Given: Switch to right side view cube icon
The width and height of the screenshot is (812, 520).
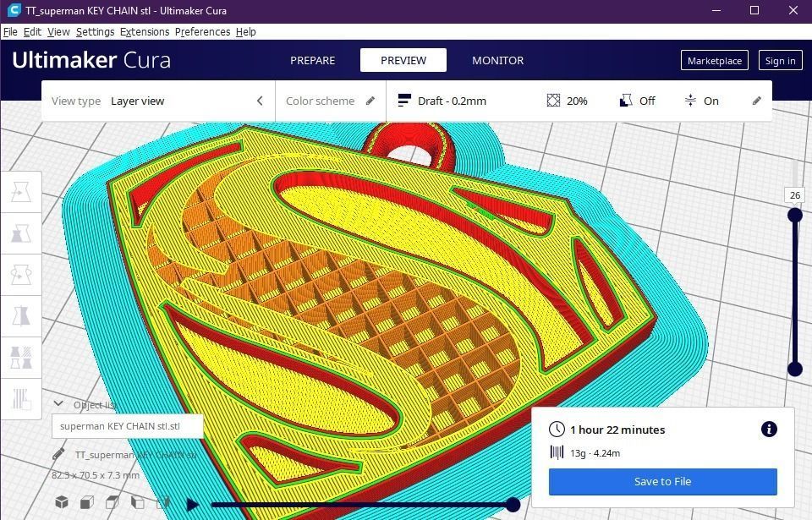Looking at the screenshot, I should pyautogui.click(x=163, y=502).
